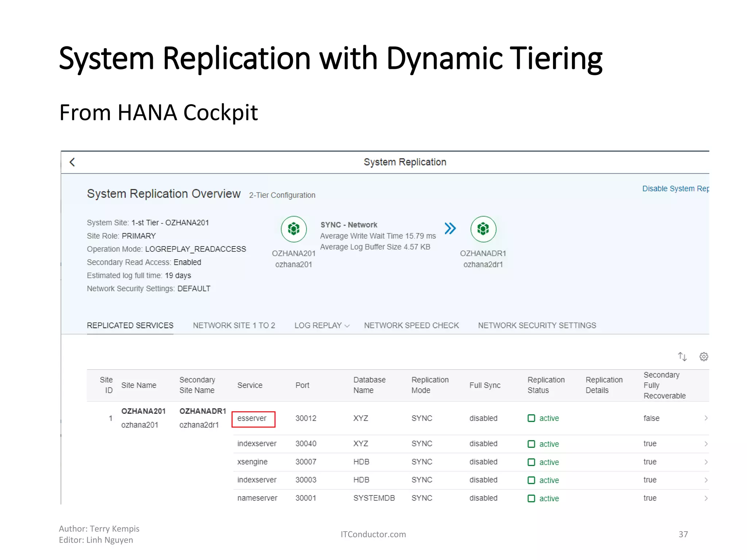Select the xsengine service cell

coord(252,462)
